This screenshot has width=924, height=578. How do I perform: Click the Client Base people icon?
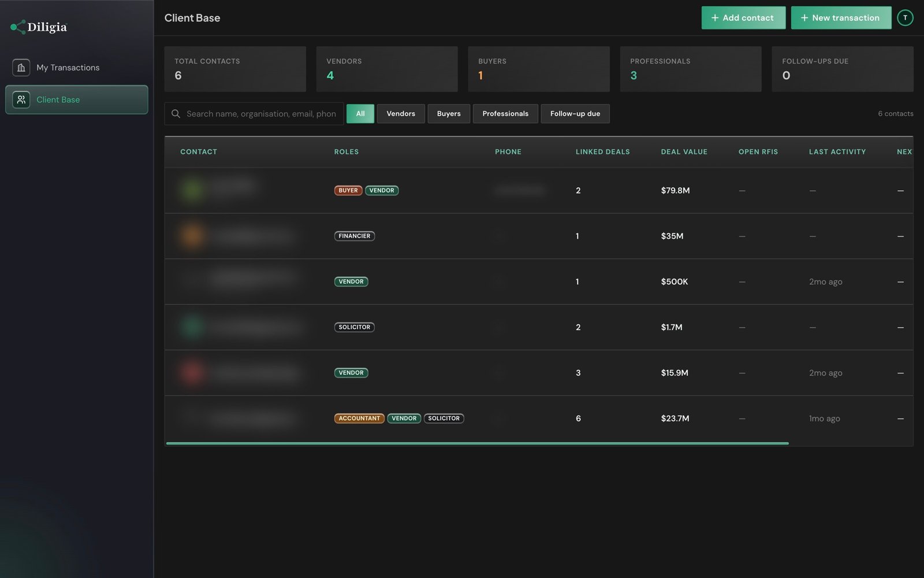coord(21,99)
